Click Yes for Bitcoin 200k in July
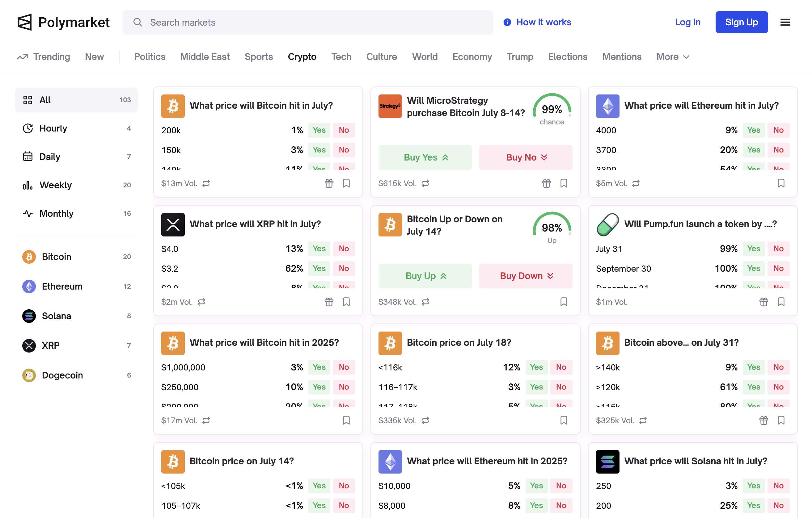812x518 pixels. 319,130
